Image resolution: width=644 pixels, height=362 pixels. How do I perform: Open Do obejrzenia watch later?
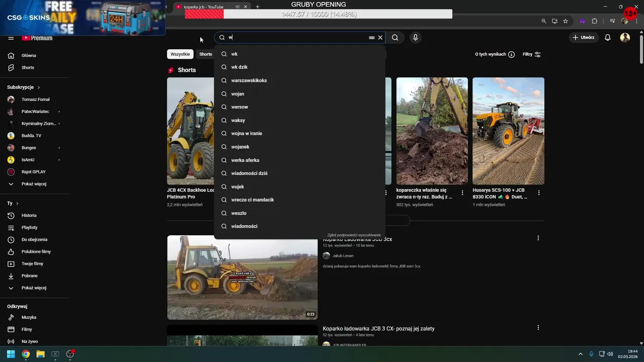tap(33, 240)
